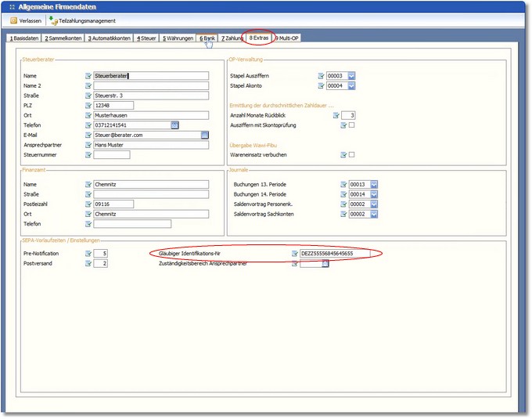This screenshot has width=532, height=419.
Task: Open the Währungen tab
Action: point(178,38)
